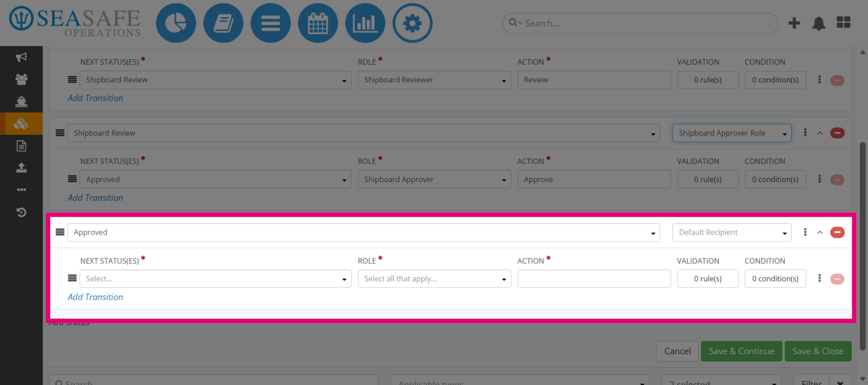Screen dimensions: 868x385
Task: Click Add Transition under Approved status
Action: [95, 297]
